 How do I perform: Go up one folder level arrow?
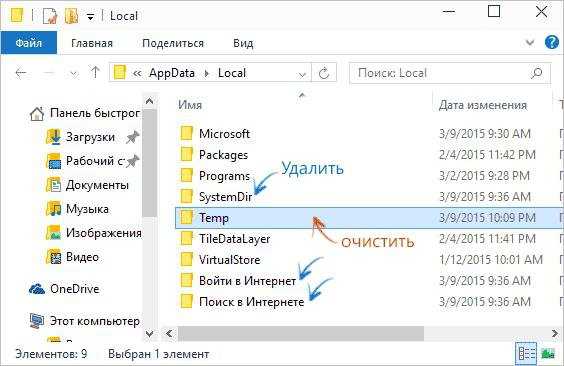tap(95, 73)
